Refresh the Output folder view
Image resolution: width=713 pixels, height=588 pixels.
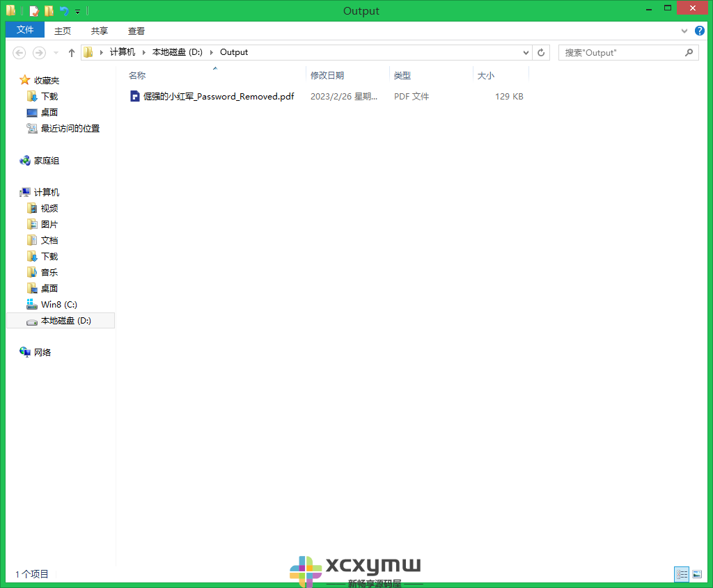pyautogui.click(x=541, y=52)
